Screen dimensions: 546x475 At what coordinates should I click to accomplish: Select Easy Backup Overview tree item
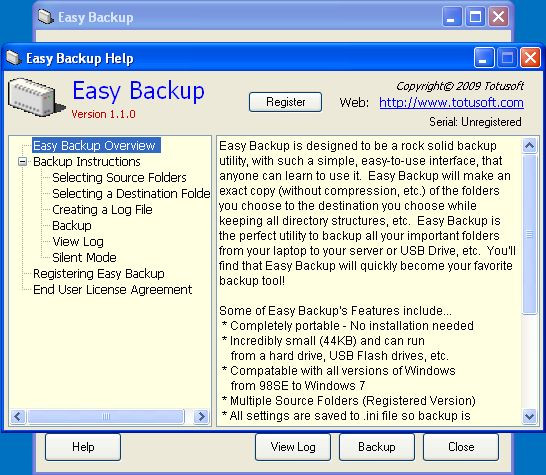click(x=96, y=145)
